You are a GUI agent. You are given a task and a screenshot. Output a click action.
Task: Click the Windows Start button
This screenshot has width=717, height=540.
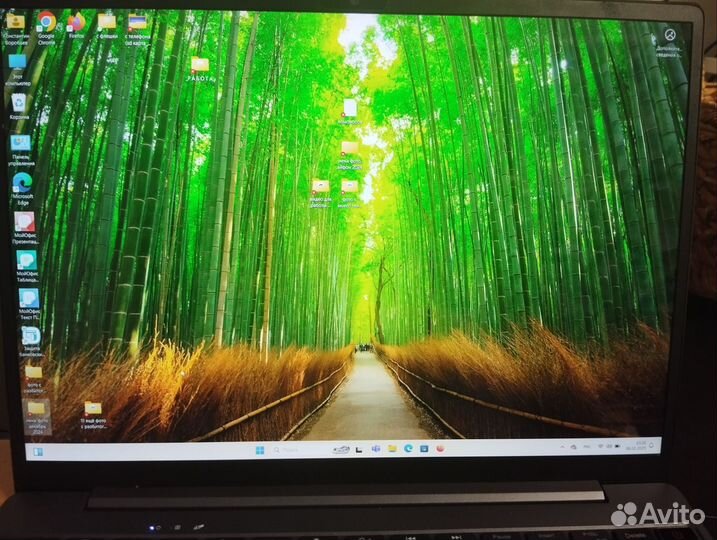[x=260, y=450]
